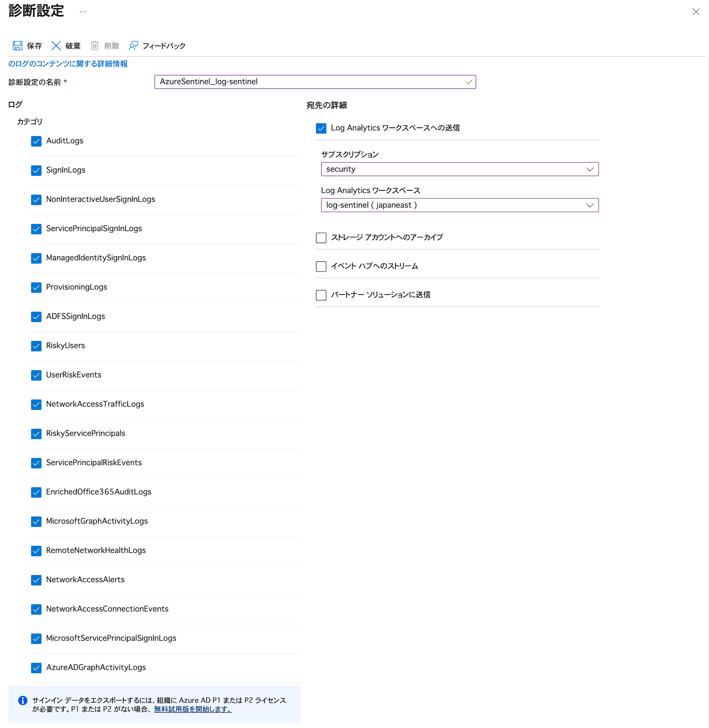Open ログのコンテンツに関する詳細情報 link
This screenshot has height=728, width=709.
click(68, 64)
